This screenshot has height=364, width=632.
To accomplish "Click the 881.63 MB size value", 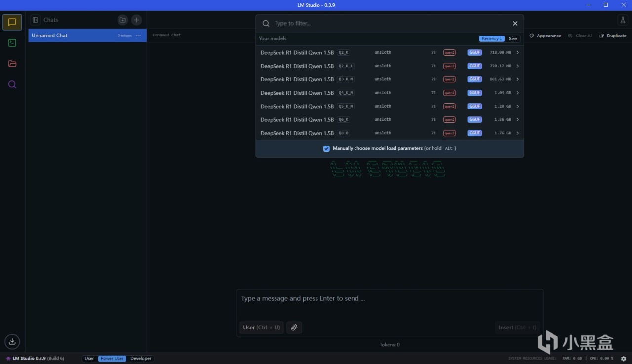I will click(500, 79).
